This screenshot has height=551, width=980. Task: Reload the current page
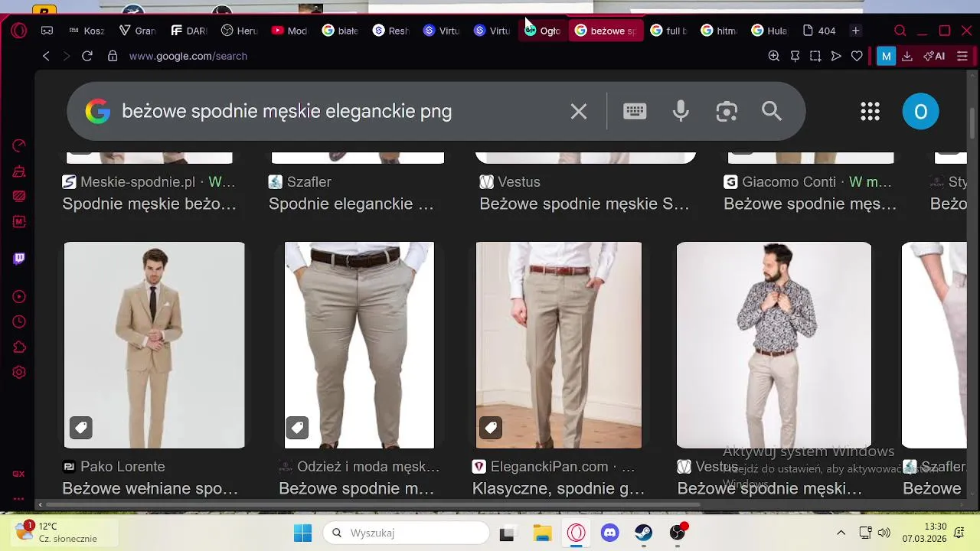coord(87,56)
